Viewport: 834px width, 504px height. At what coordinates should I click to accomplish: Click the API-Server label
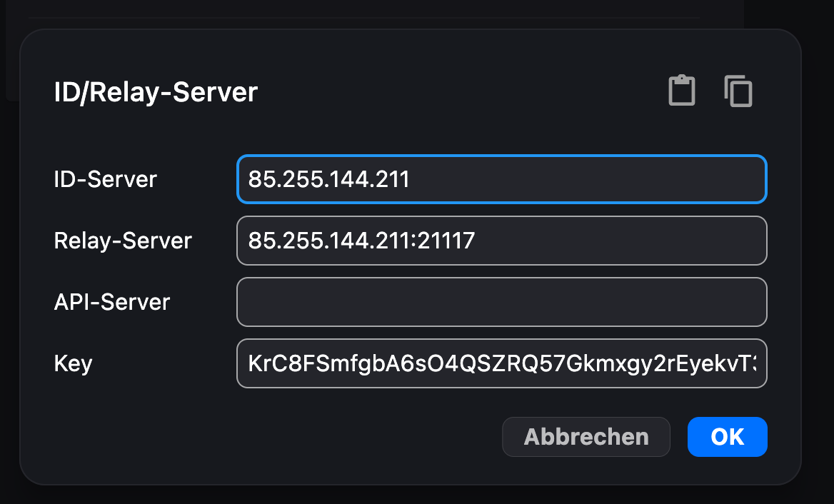pos(112,302)
